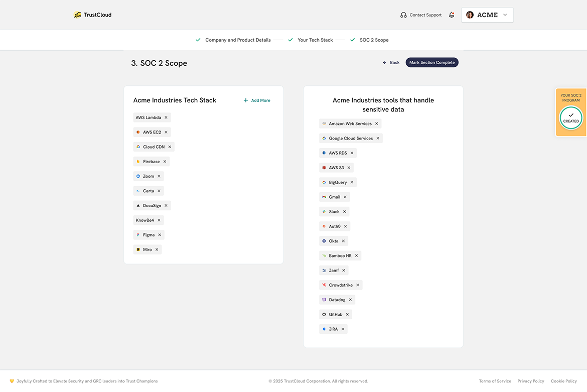This screenshot has height=392, width=587.
Task: Open Cookie Policy link
Action: coord(564,381)
